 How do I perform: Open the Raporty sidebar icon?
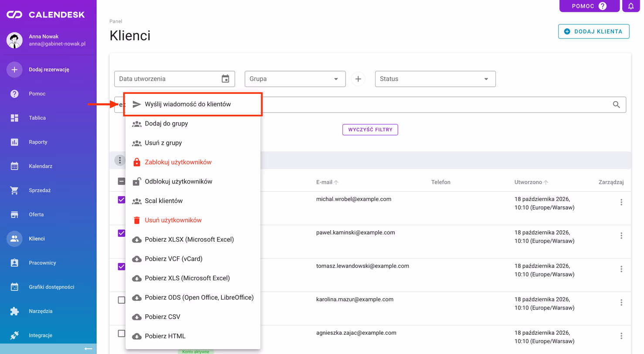[x=14, y=142]
